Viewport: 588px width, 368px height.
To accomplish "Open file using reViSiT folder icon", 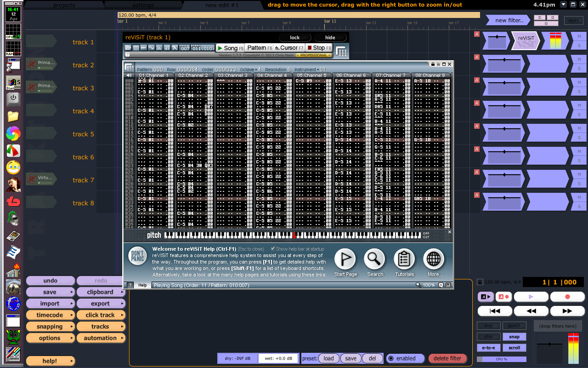I will pos(128,48).
